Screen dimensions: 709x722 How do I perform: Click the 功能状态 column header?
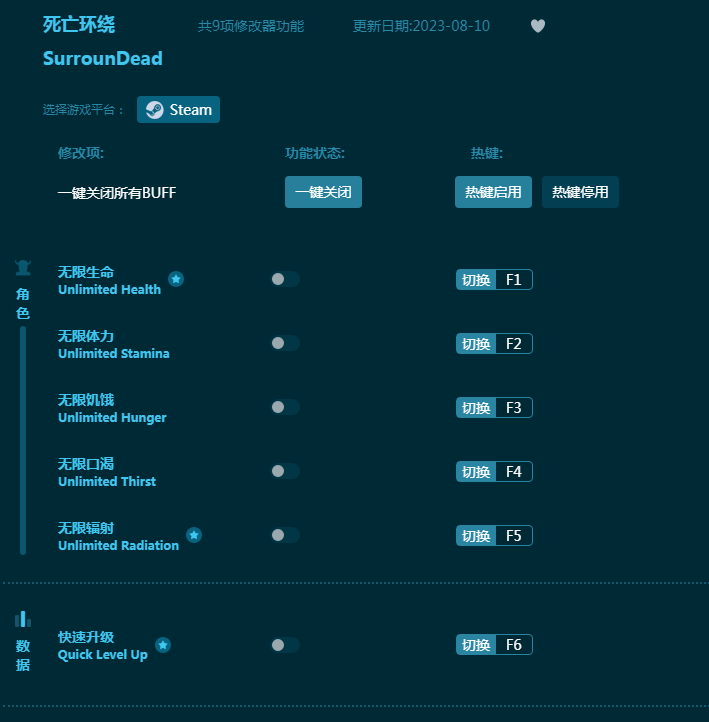(x=315, y=153)
